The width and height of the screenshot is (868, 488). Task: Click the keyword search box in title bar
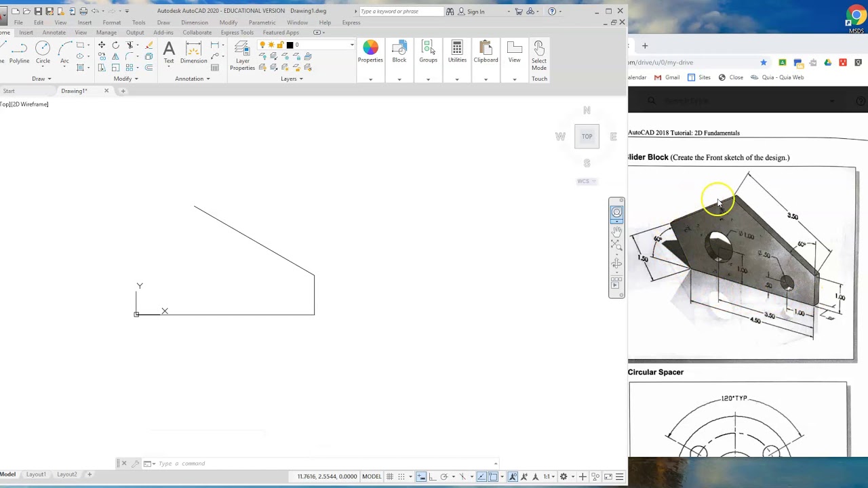400,12
